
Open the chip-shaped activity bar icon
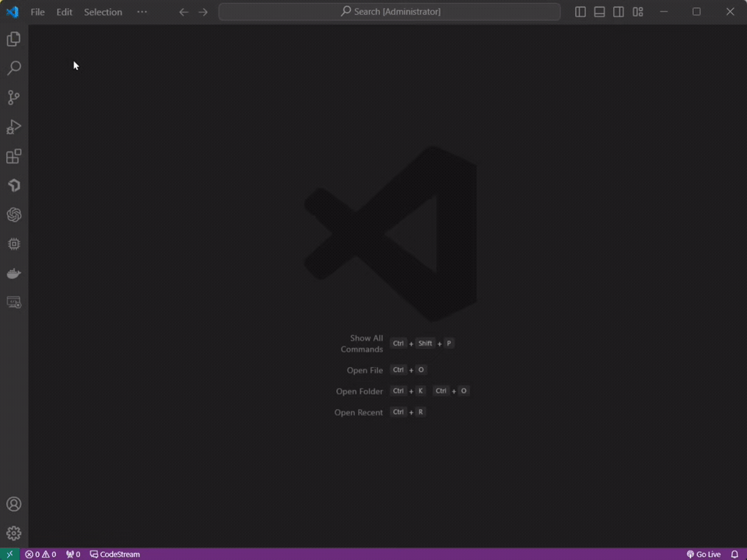tap(14, 243)
